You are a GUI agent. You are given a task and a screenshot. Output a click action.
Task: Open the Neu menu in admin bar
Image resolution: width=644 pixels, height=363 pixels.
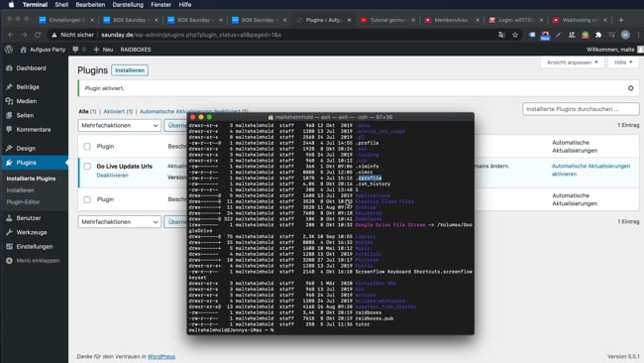pos(103,50)
